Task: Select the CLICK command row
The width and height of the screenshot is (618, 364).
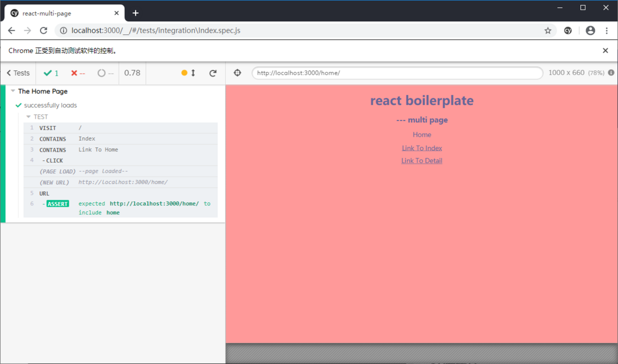Action: pos(120,160)
